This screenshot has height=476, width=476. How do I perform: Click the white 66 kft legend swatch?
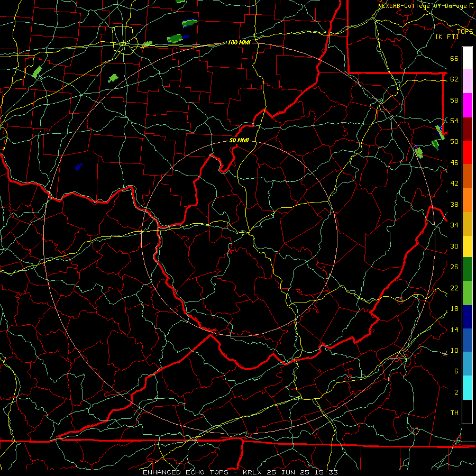[467, 58]
